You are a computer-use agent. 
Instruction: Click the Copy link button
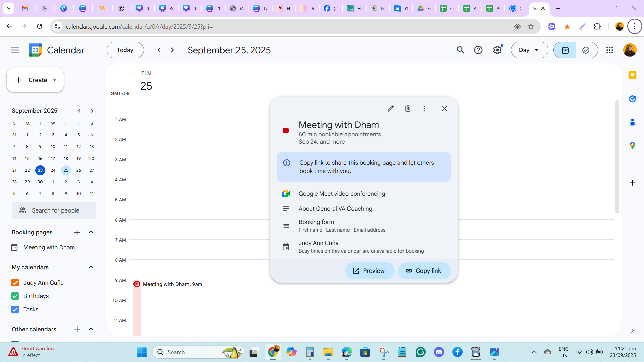point(424,271)
